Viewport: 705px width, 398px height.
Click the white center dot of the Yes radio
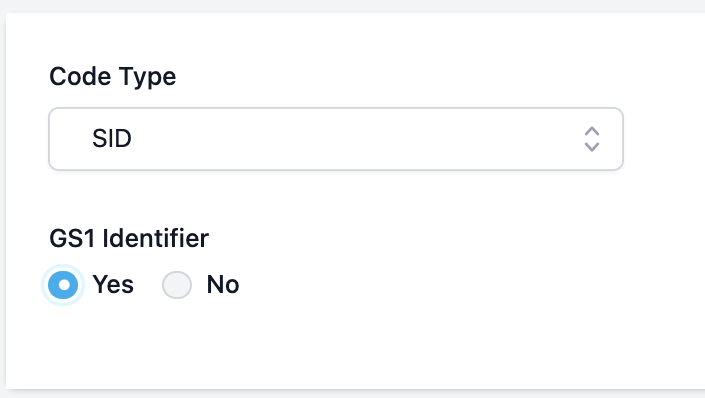[x=64, y=285]
